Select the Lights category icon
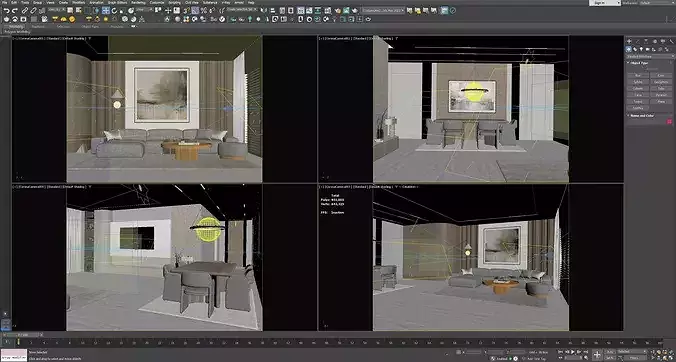This screenshot has height=362, width=676. click(x=641, y=49)
